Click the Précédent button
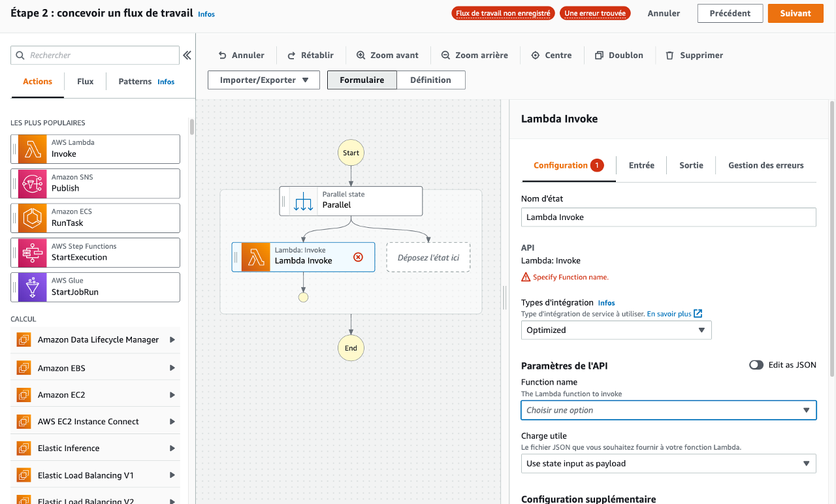 coord(730,13)
